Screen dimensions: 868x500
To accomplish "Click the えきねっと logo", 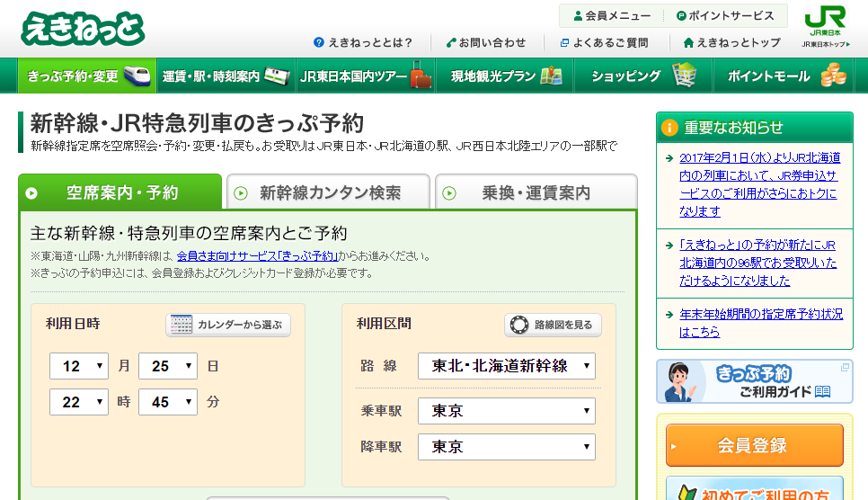I will click(83, 28).
